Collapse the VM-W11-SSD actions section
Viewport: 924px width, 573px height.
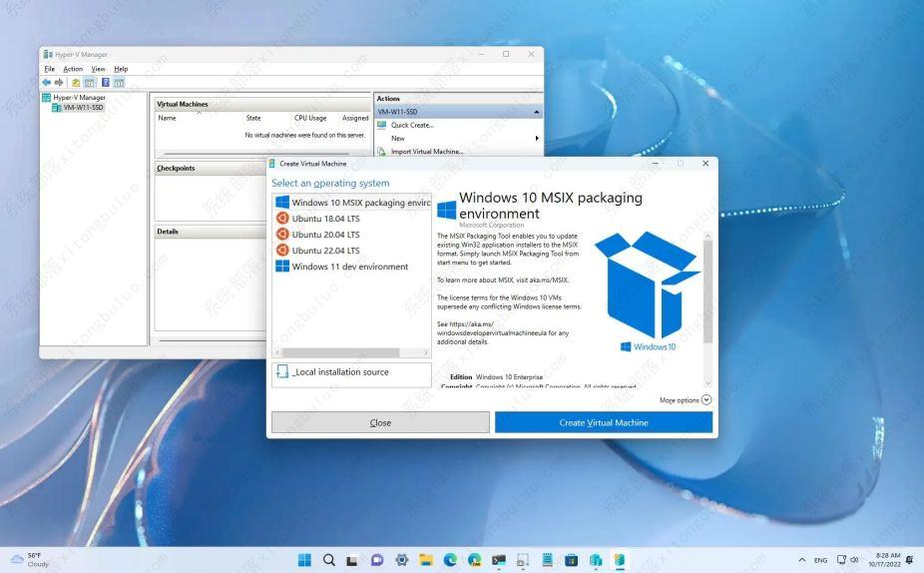[537, 112]
